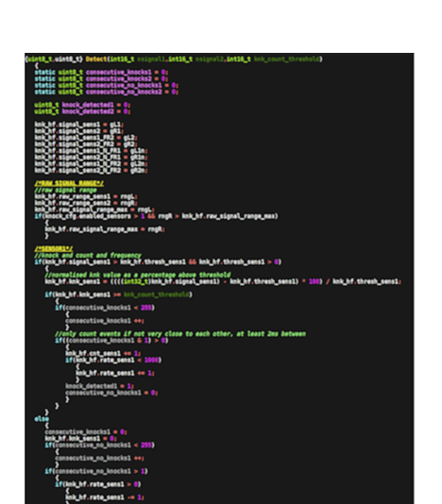Click the else keyword
This screenshot has width=442, height=504.
click(42, 419)
